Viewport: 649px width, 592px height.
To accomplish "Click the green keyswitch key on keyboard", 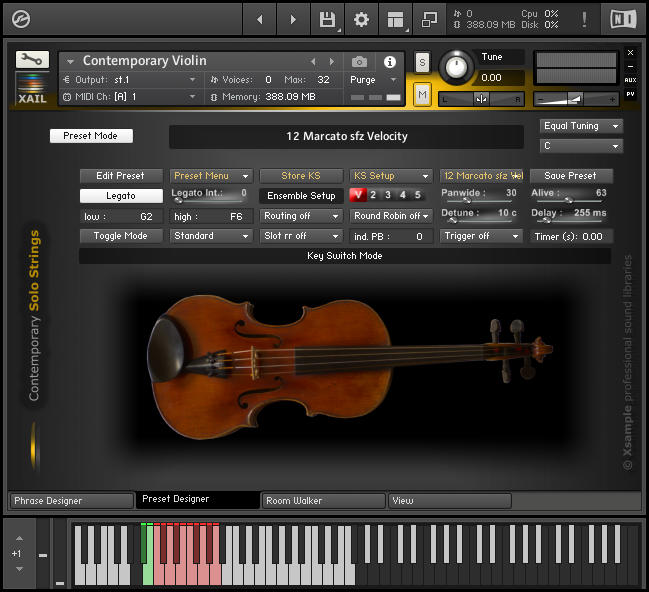I will pos(147,573).
